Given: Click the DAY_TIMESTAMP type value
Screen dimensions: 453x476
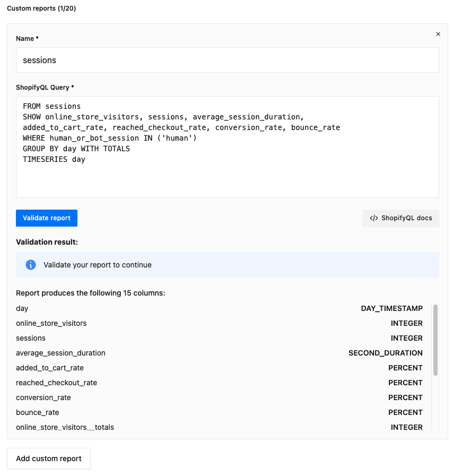Looking at the screenshot, I should 391,308.
